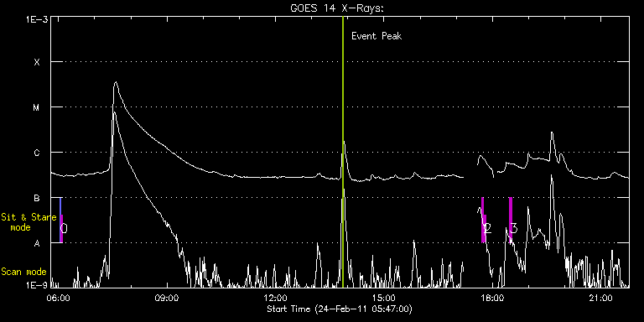Click the 18:00 time axis label
Image resolution: width=644 pixels, height=322 pixels.
(493, 298)
